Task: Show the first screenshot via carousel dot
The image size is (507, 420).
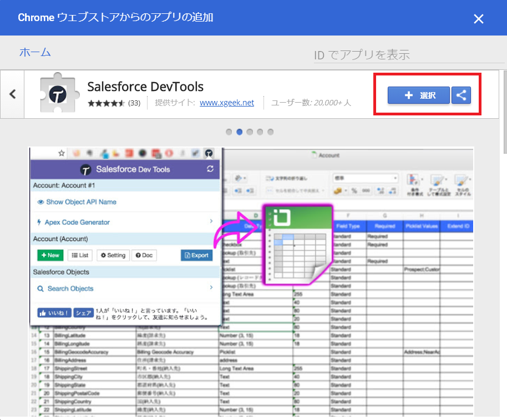Action: 229,132
